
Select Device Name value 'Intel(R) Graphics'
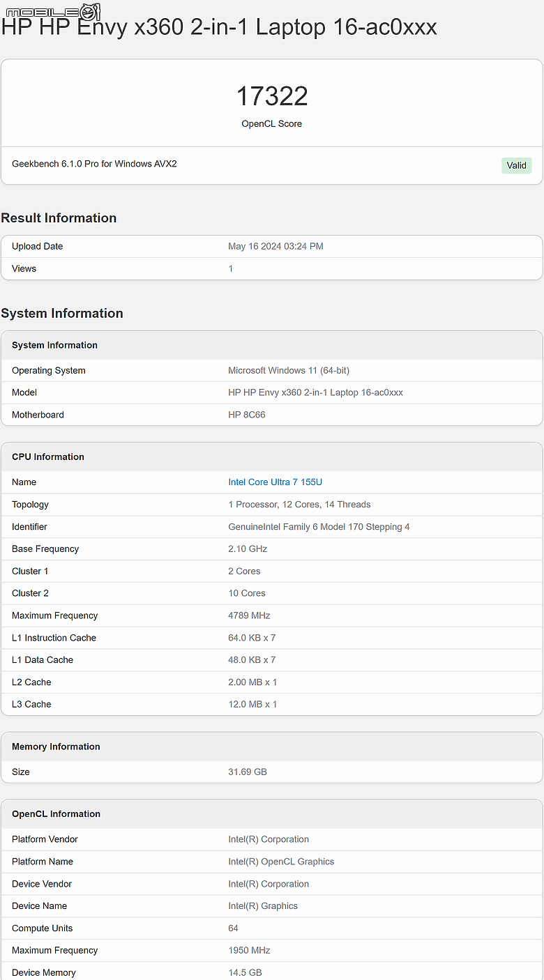(x=263, y=907)
